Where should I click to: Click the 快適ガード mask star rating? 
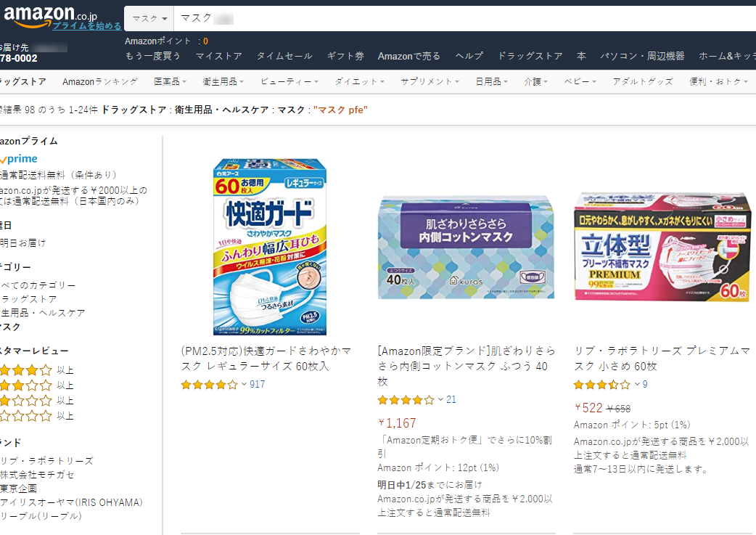[209, 385]
